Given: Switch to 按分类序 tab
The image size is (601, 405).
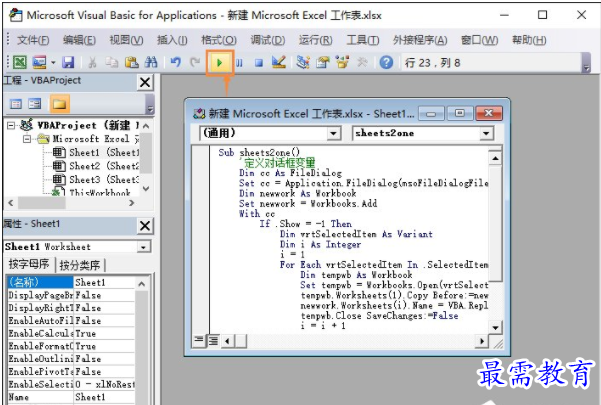Looking at the screenshot, I should [x=80, y=264].
